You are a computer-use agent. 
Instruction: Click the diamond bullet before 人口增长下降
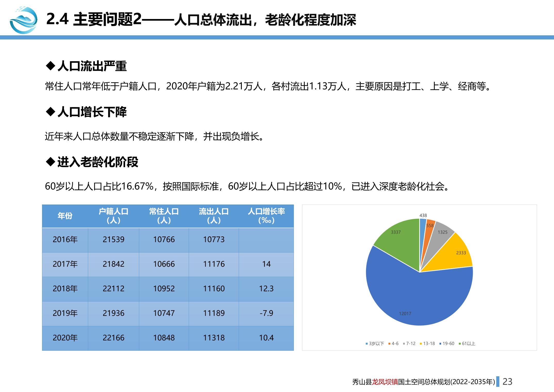[x=51, y=112]
